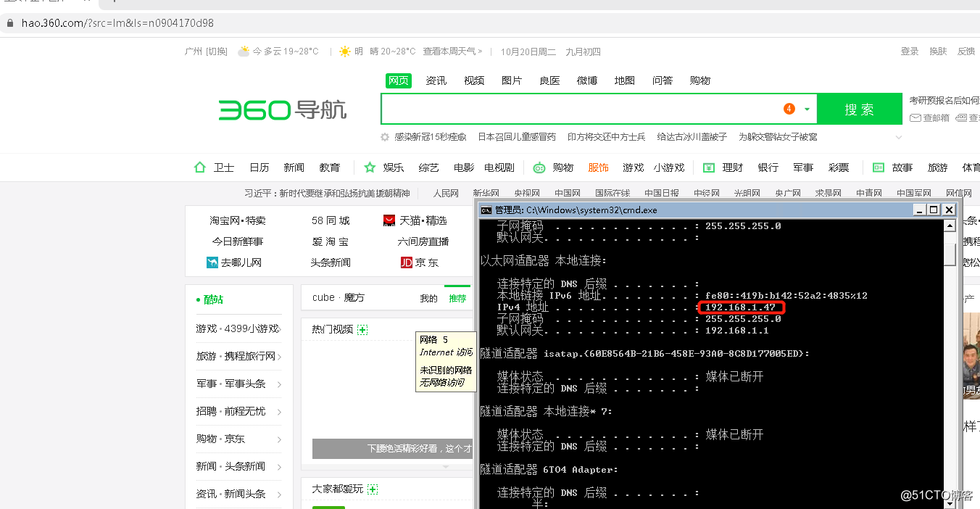Expand the 新闻·头条新闻 row arrow
Image resolution: width=980 pixels, height=509 pixels.
(279, 467)
